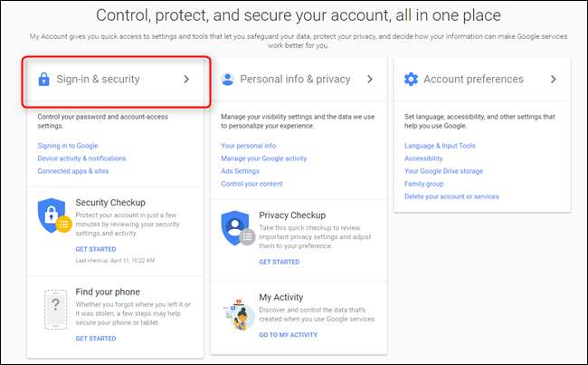Expand Account preferences chevron arrow
This screenshot has width=588, height=365.
point(553,80)
